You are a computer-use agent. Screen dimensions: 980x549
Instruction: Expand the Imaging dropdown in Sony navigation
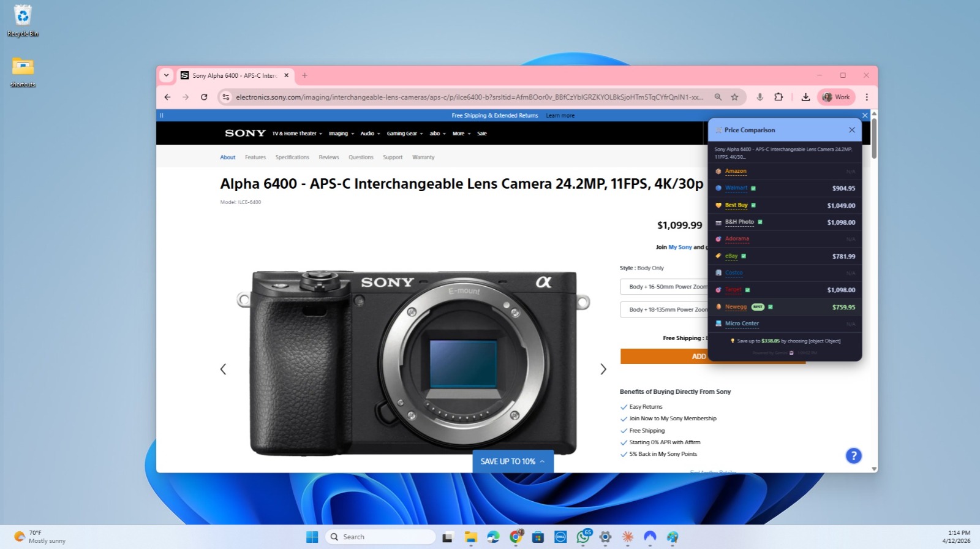(341, 134)
